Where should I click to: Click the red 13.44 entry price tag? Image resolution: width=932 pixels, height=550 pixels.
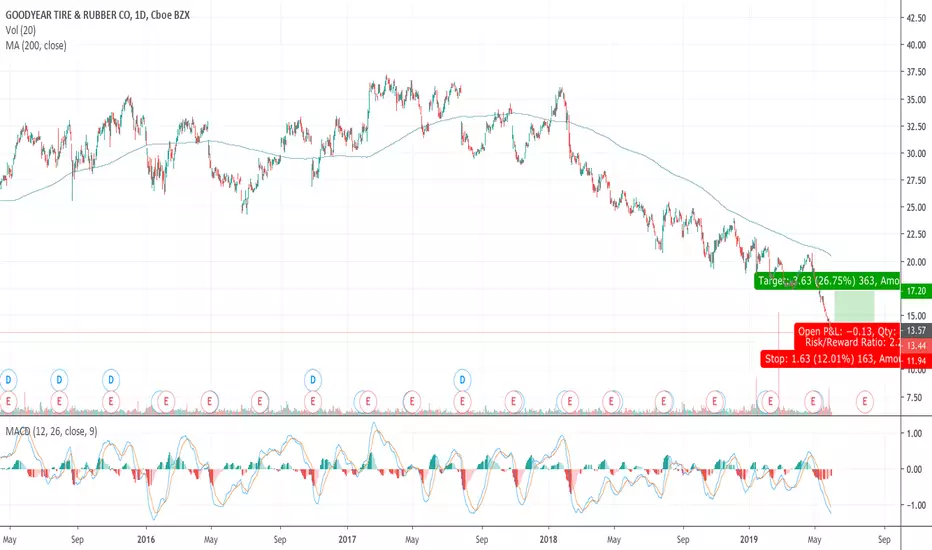916,345
